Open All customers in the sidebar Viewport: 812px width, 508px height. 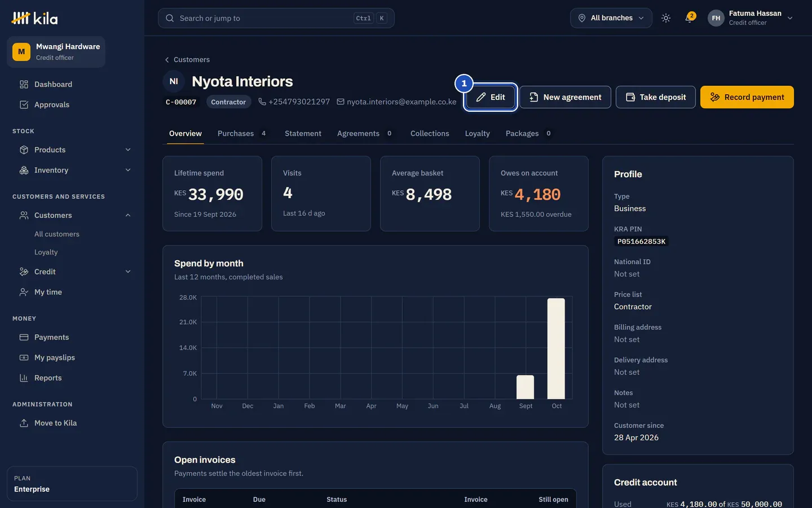pos(57,234)
